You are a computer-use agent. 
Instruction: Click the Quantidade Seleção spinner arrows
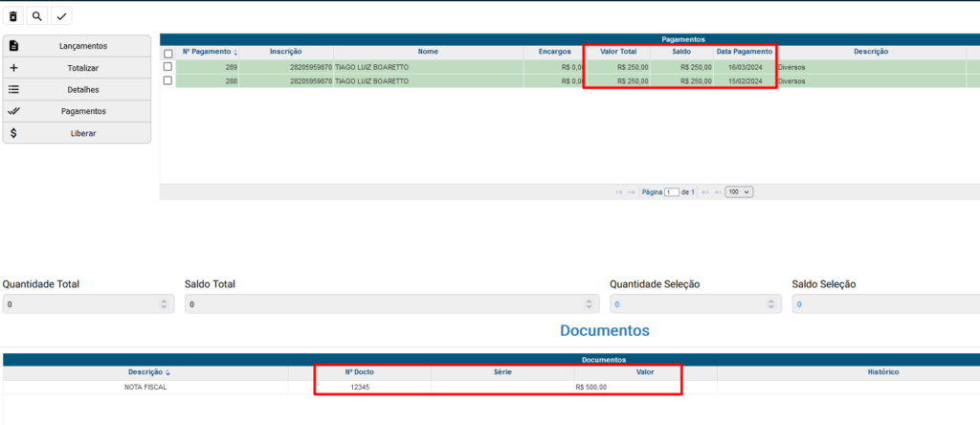click(771, 304)
